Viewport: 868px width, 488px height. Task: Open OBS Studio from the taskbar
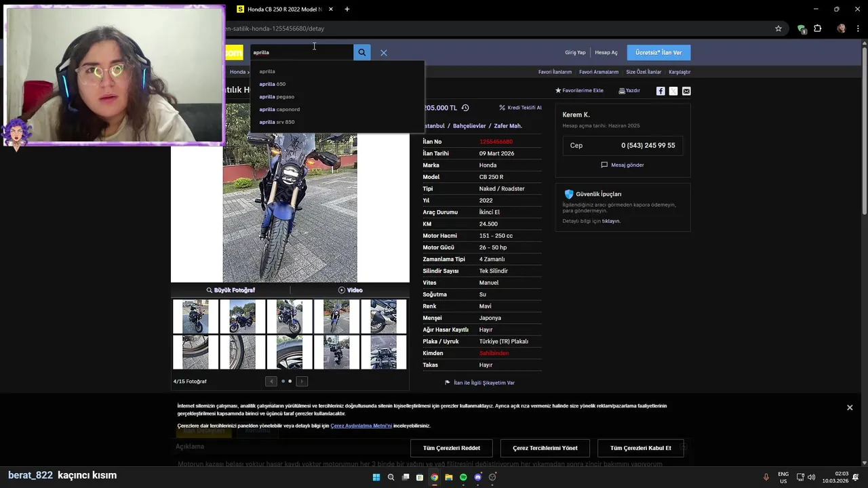[493, 477]
